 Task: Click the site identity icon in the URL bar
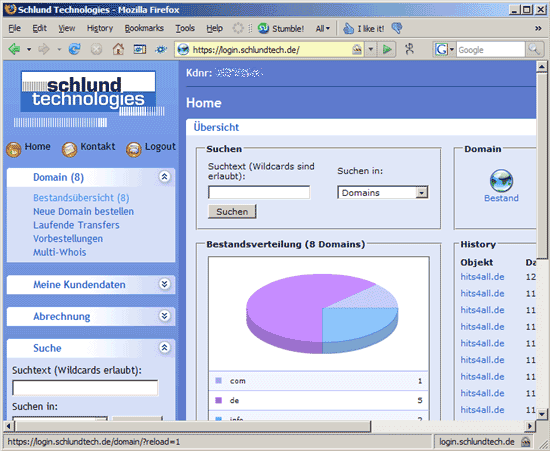[183, 49]
